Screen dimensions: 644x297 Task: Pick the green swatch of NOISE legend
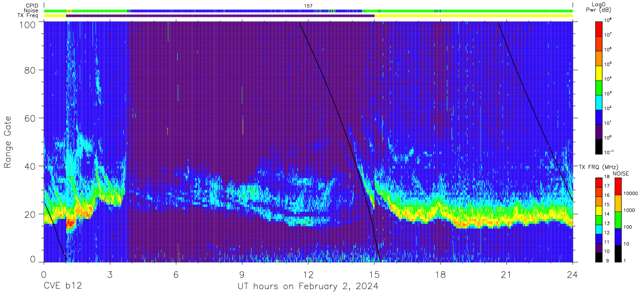click(x=618, y=220)
